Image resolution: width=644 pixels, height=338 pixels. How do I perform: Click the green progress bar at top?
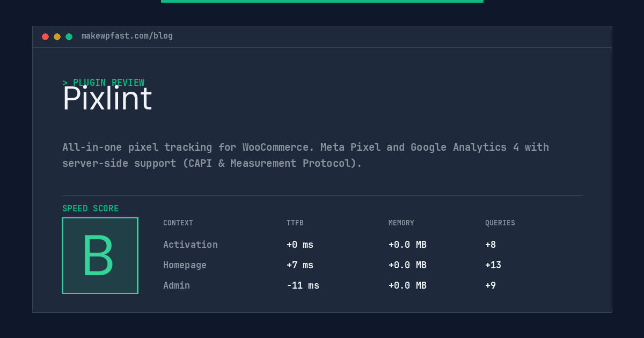click(322, 1)
